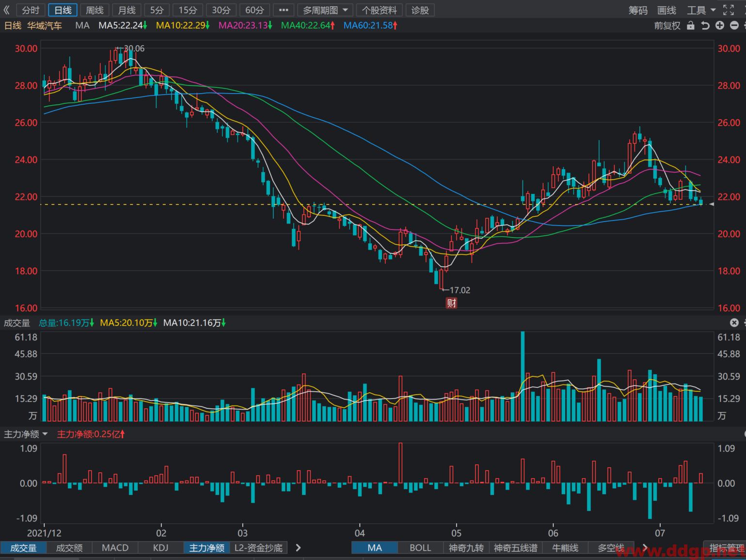Open the more periods ellipsis button
The width and height of the screenshot is (746, 560).
pos(284,10)
